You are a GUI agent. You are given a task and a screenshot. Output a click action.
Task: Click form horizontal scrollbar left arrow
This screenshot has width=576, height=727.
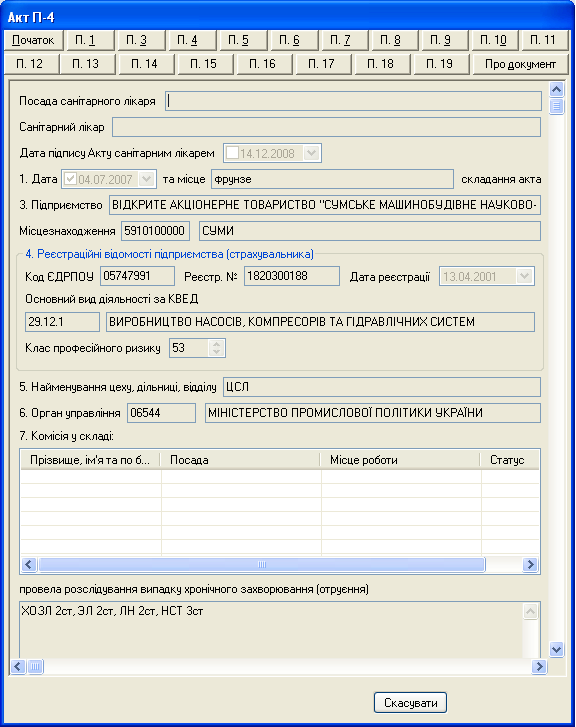[x=18, y=667]
